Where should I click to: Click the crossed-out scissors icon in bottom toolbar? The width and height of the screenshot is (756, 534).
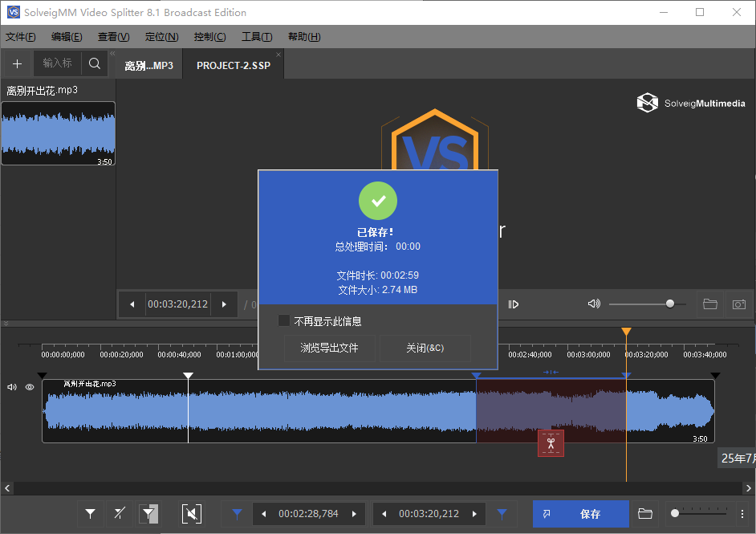(120, 513)
